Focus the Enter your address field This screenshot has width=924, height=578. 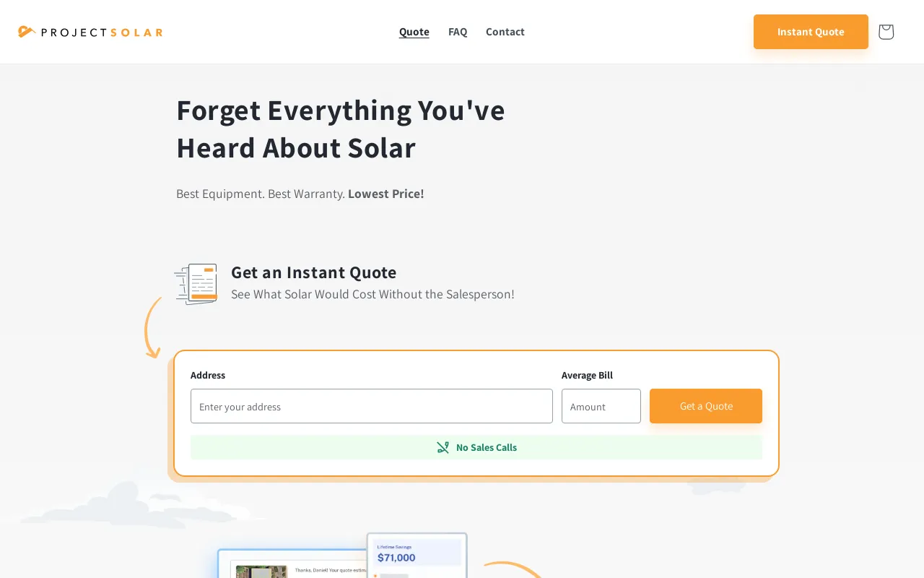(371, 406)
